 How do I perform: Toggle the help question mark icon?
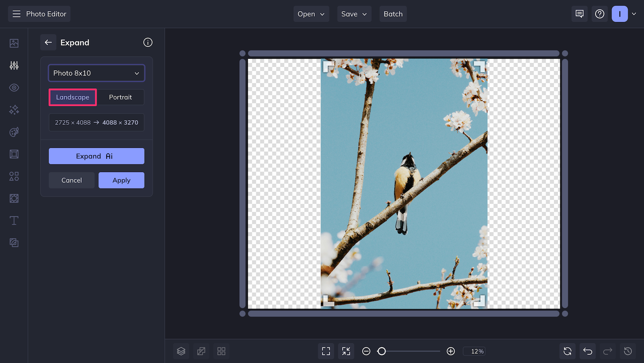pyautogui.click(x=600, y=14)
